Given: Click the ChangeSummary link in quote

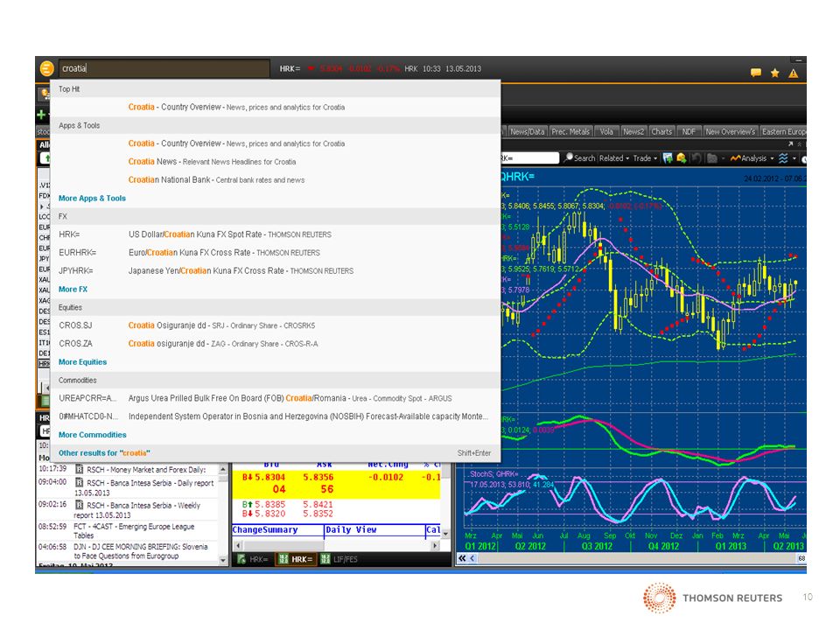Looking at the screenshot, I should click(264, 530).
